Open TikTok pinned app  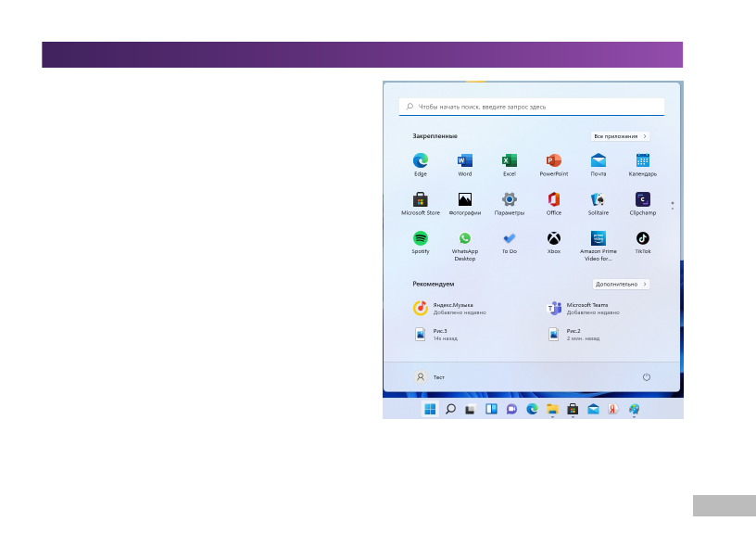coord(642,238)
